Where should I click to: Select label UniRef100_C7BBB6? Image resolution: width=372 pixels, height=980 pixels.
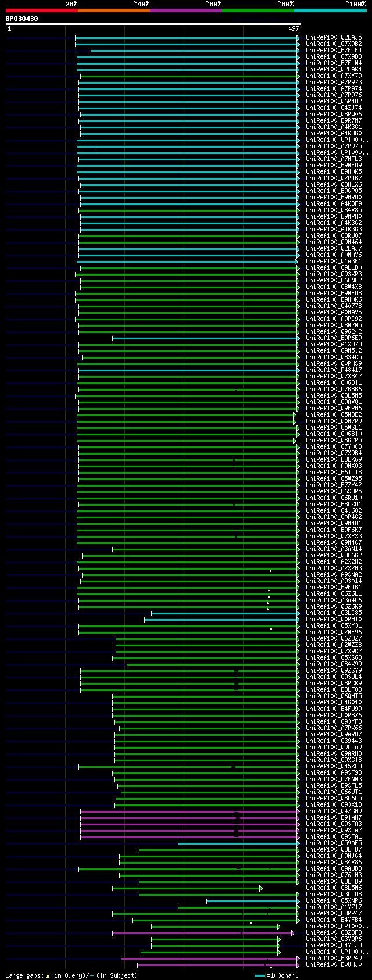(x=334, y=389)
